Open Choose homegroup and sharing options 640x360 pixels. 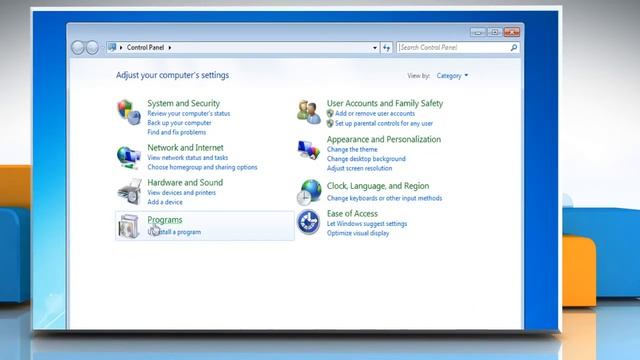202,167
